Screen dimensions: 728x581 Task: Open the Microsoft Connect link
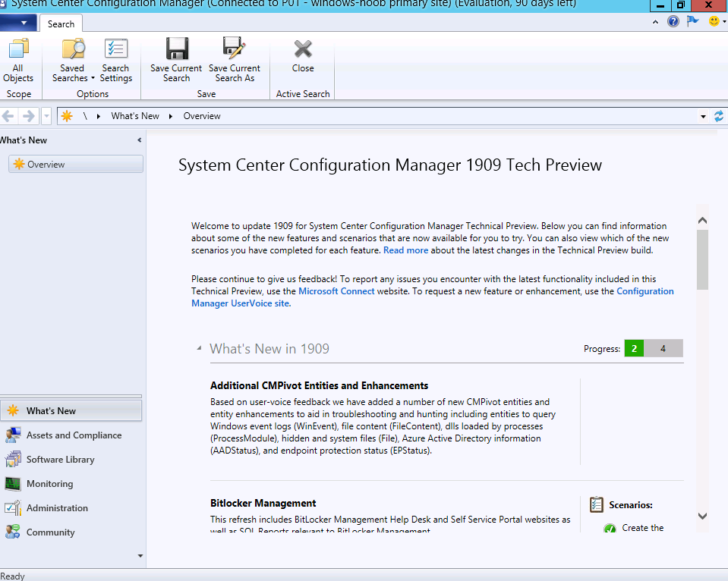pyautogui.click(x=336, y=291)
